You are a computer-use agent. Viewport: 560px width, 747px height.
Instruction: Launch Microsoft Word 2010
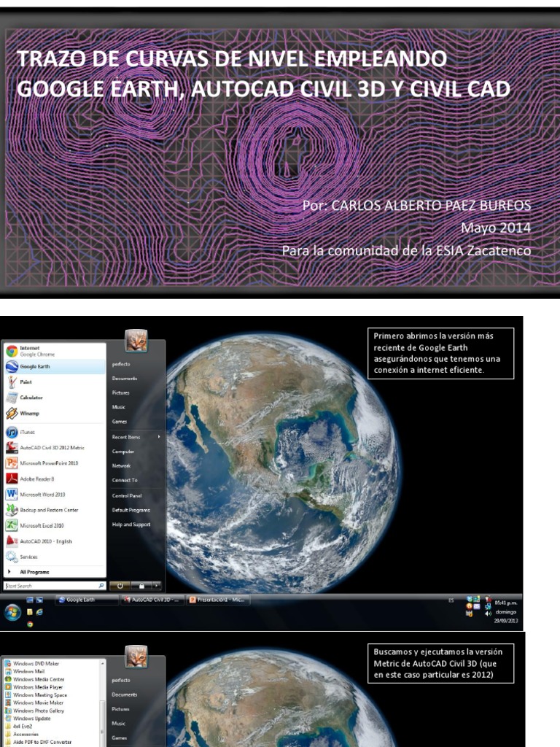[x=54, y=495]
